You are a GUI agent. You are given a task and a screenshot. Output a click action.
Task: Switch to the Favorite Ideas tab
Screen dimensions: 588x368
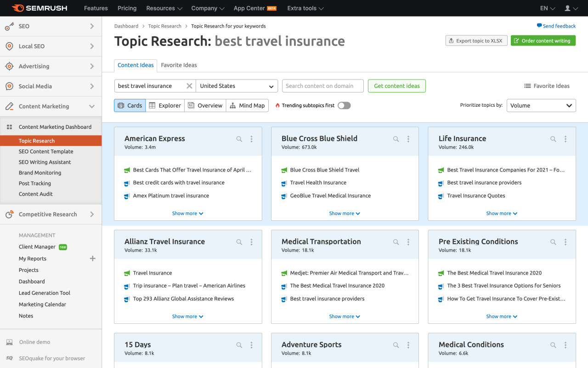179,65
